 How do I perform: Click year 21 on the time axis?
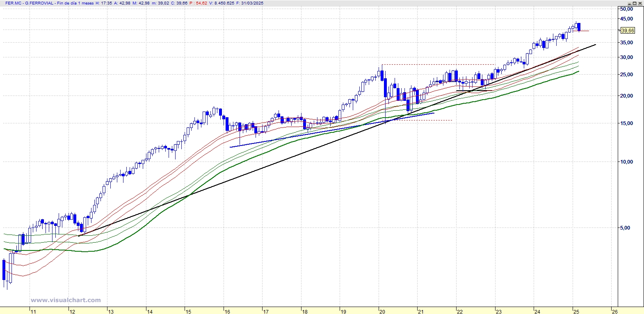(421, 312)
